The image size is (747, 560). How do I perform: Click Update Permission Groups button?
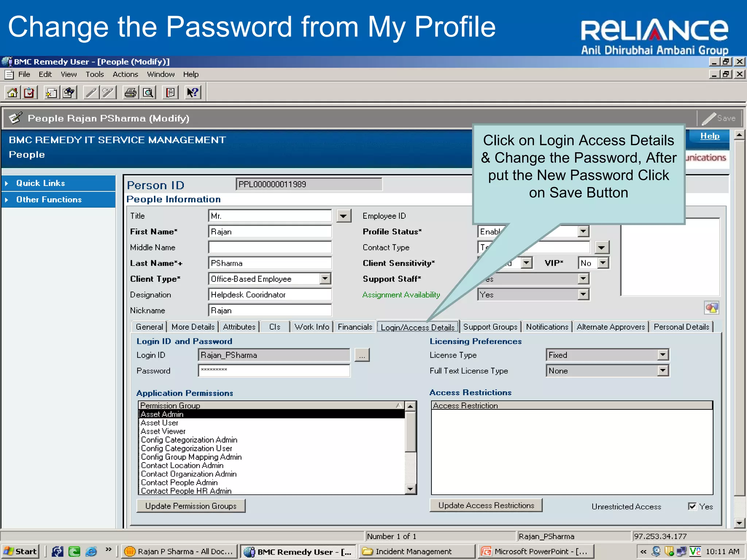point(191,506)
